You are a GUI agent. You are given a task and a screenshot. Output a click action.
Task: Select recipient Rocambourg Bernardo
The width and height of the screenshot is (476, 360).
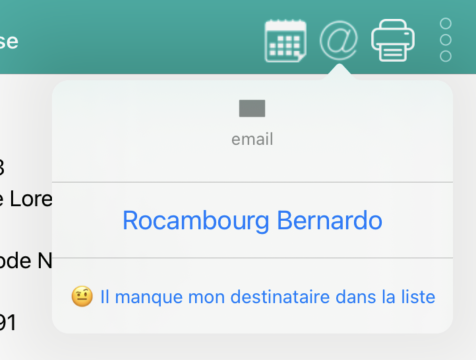[252, 220]
